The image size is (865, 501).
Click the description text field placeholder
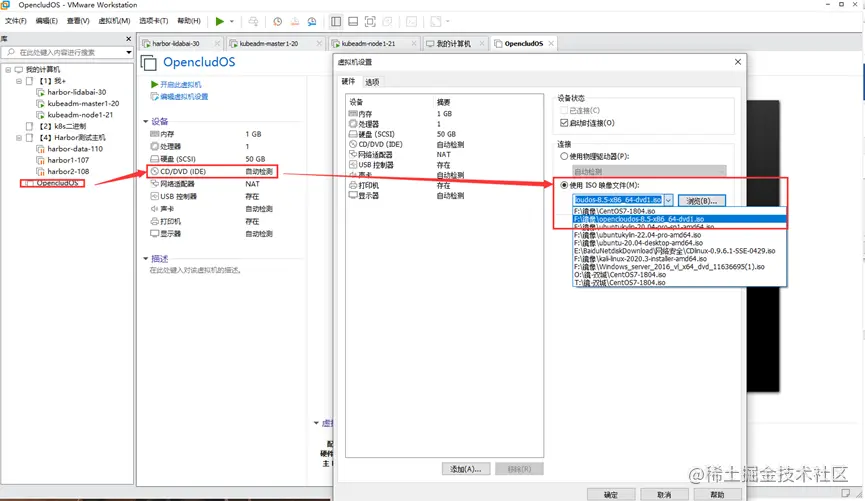pyautogui.click(x=195, y=270)
